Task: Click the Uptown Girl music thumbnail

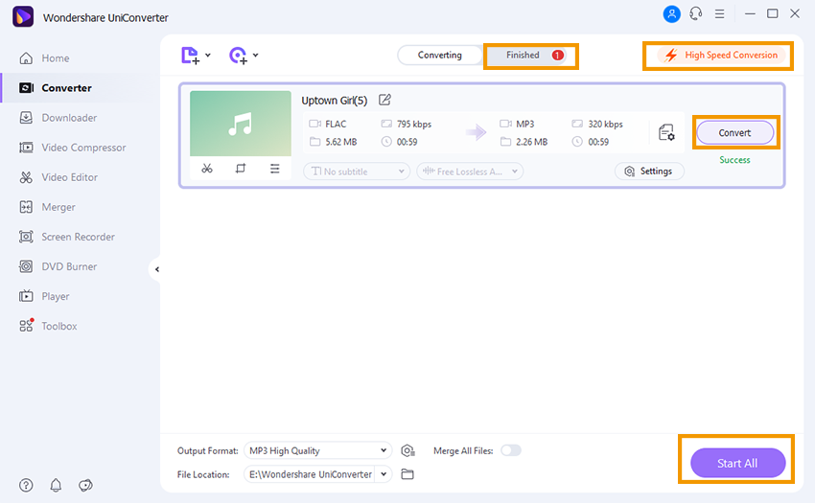Action: 241,124
